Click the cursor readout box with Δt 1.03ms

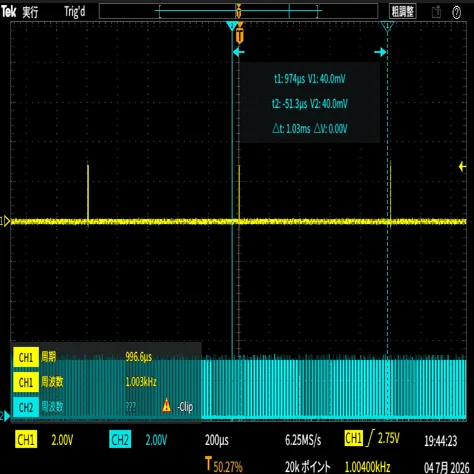pos(309,103)
